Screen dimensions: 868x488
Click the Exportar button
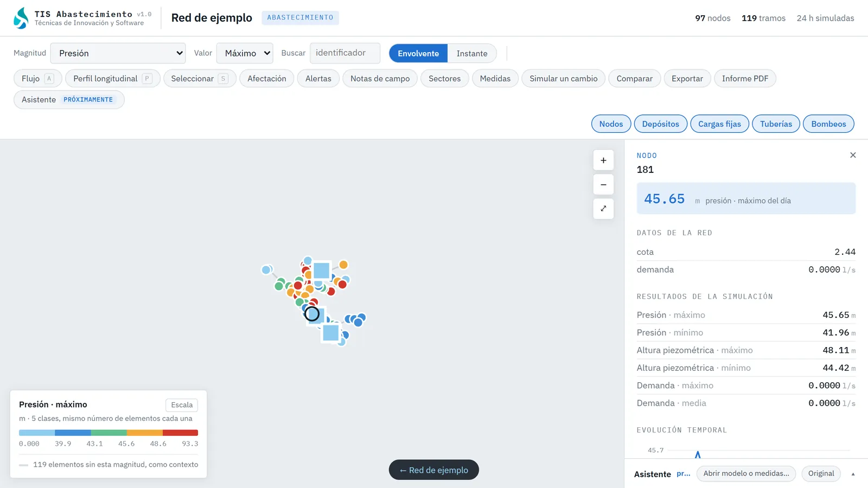pos(687,79)
